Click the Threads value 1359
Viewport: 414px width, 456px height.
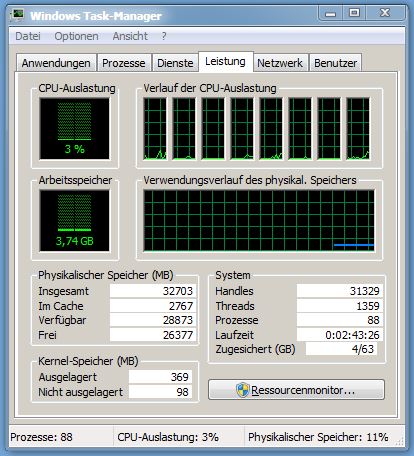[340, 306]
